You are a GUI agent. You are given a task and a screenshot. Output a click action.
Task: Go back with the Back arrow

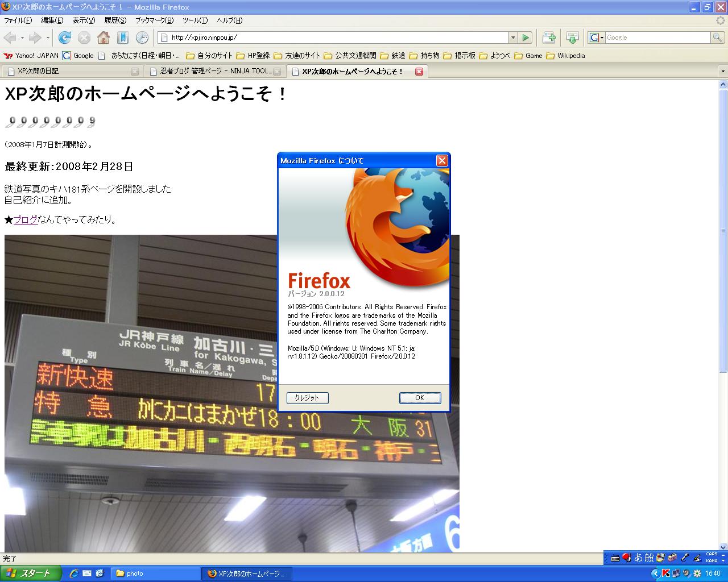click(x=10, y=38)
